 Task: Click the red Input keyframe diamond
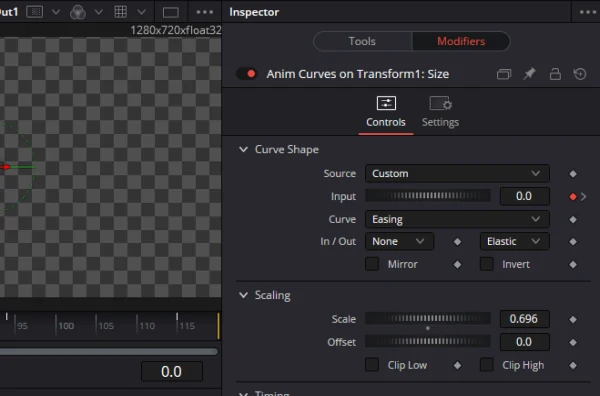tap(573, 197)
